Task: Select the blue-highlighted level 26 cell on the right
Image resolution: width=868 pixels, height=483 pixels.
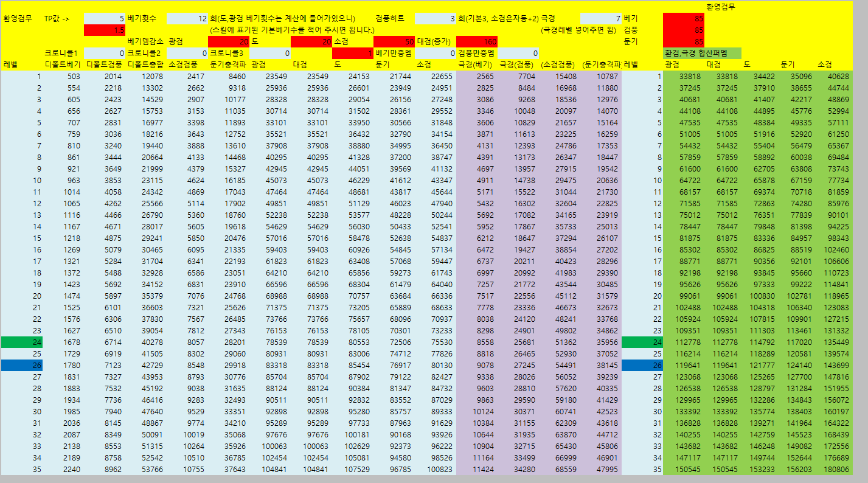Action: 642,366
